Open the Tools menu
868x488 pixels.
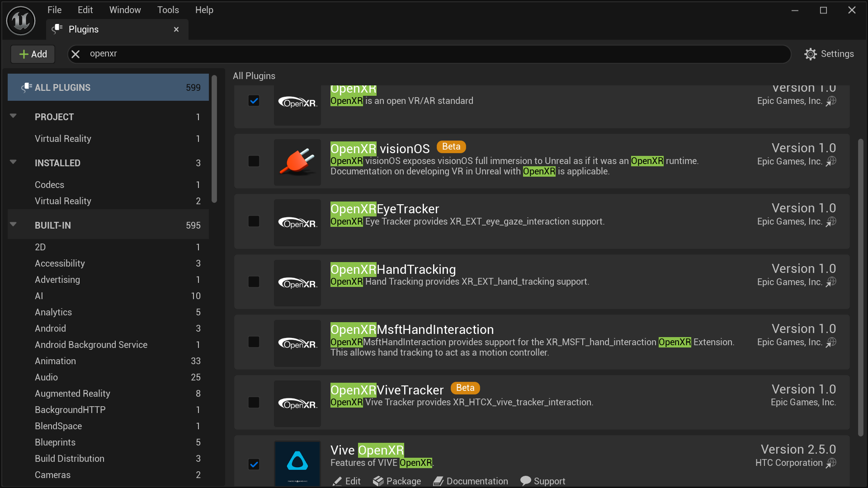tap(168, 10)
